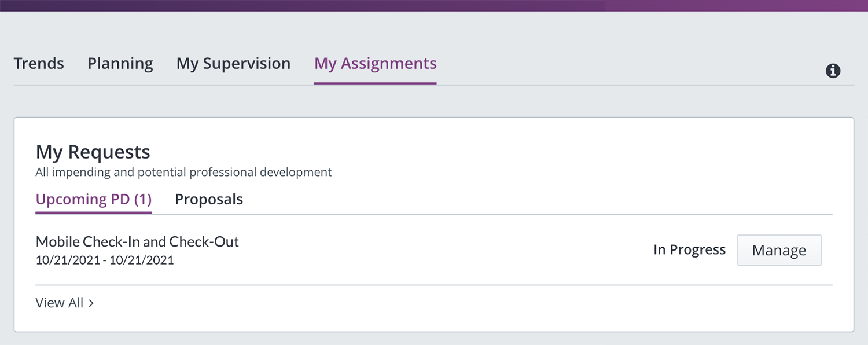Screen dimensions: 868x345
Task: Click the My Requests heading
Action: point(93,152)
